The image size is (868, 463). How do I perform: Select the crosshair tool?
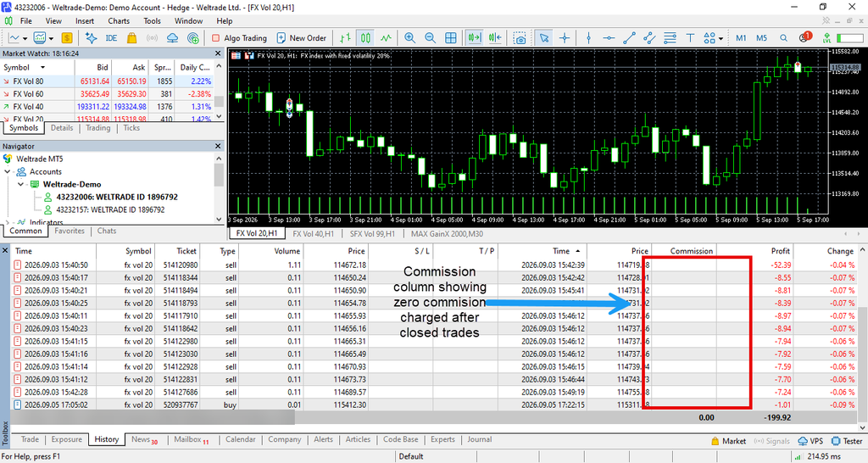pyautogui.click(x=564, y=38)
